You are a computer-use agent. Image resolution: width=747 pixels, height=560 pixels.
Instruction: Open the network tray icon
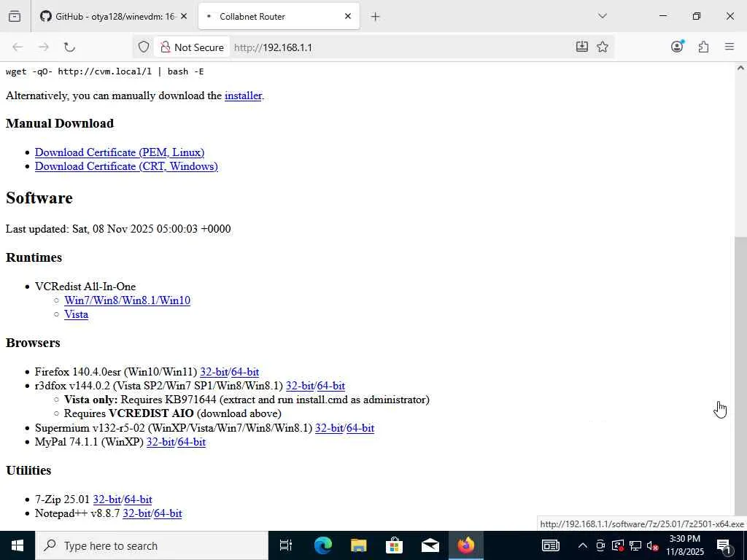[x=635, y=545]
